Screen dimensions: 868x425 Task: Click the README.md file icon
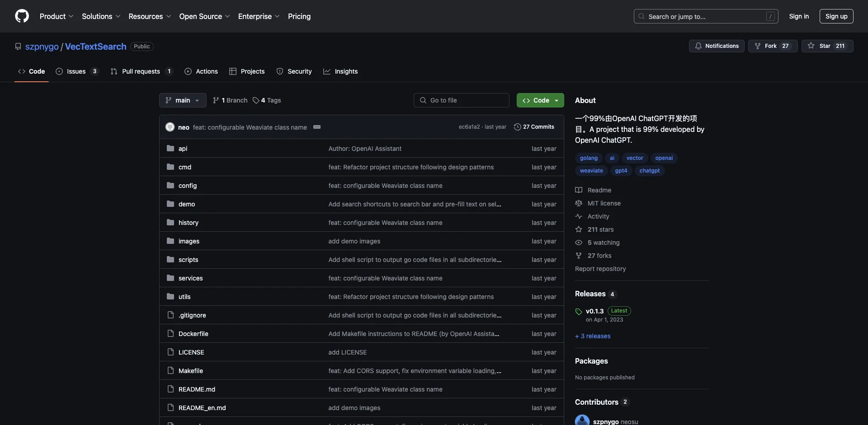pyautogui.click(x=170, y=389)
